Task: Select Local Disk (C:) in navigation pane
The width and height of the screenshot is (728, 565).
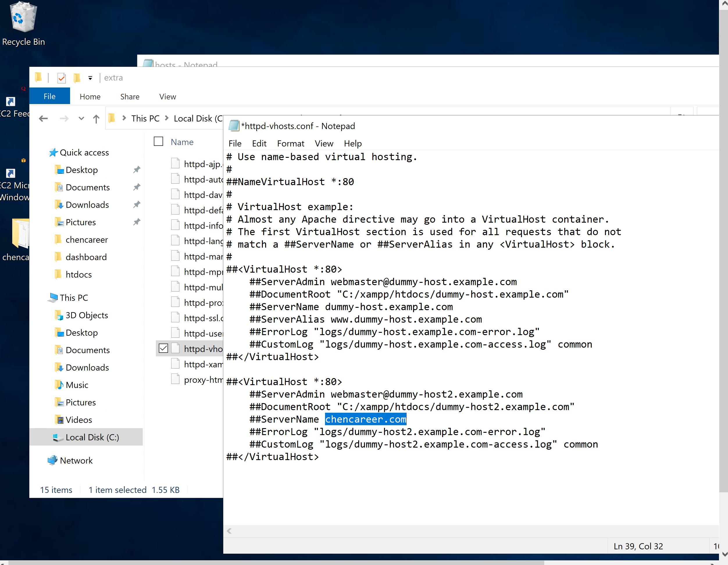Action: 86,437
